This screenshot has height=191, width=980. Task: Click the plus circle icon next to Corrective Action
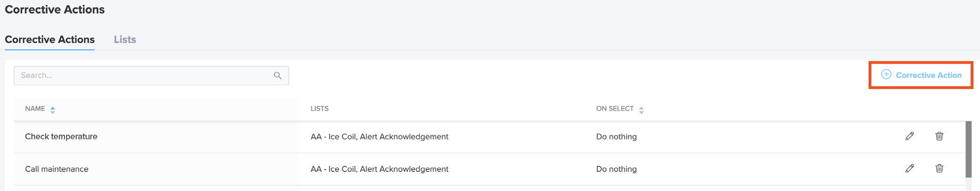pos(886,75)
